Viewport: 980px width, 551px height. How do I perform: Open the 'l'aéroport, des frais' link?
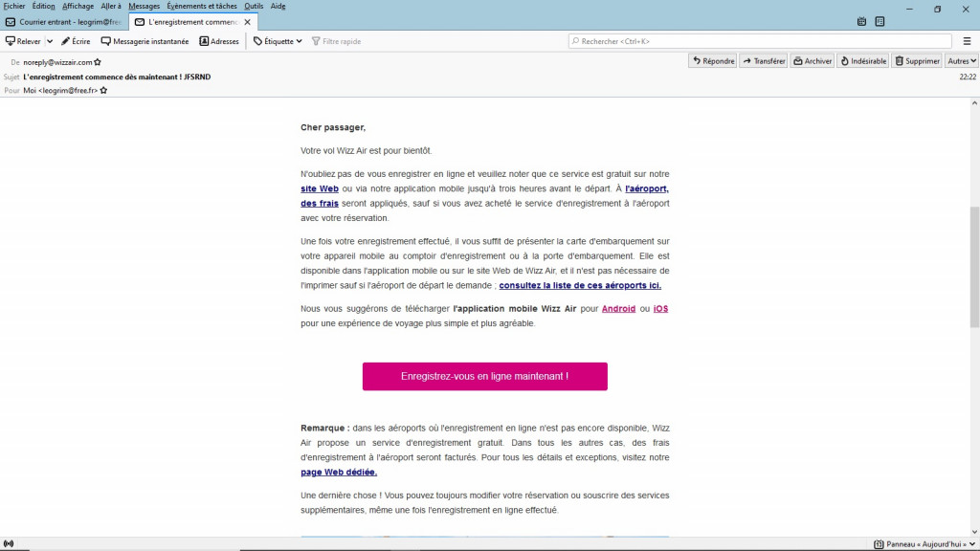tap(647, 188)
